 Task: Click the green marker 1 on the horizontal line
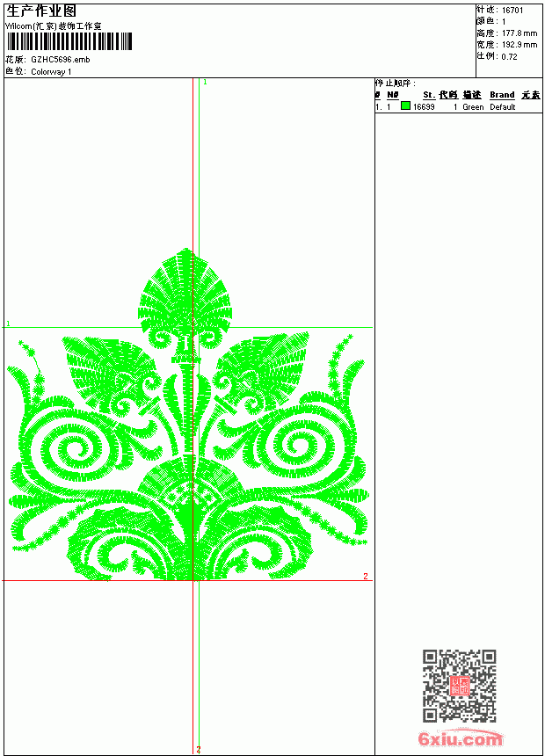click(x=8, y=323)
